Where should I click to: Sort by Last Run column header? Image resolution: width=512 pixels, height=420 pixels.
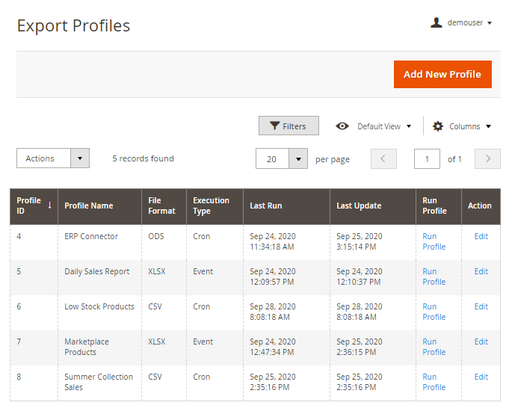coord(266,206)
